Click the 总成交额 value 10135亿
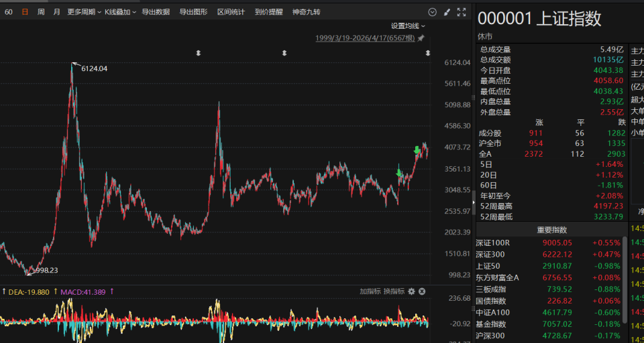644x343 pixels. pos(608,60)
